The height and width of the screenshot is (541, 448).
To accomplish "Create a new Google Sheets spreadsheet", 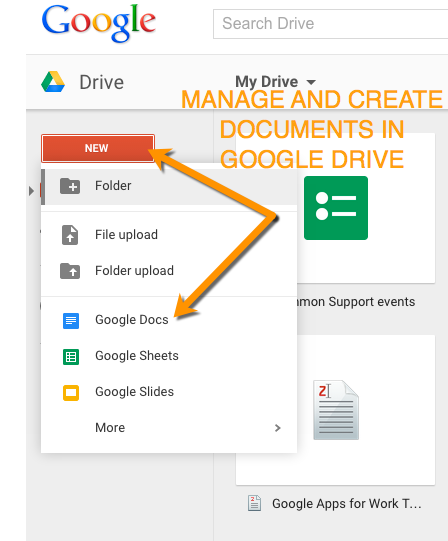I will tap(169, 356).
